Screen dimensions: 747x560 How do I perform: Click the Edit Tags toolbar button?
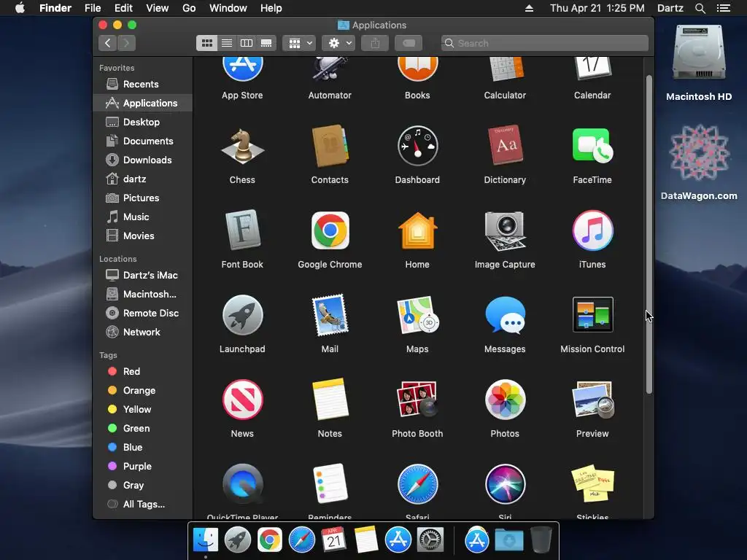pos(409,43)
